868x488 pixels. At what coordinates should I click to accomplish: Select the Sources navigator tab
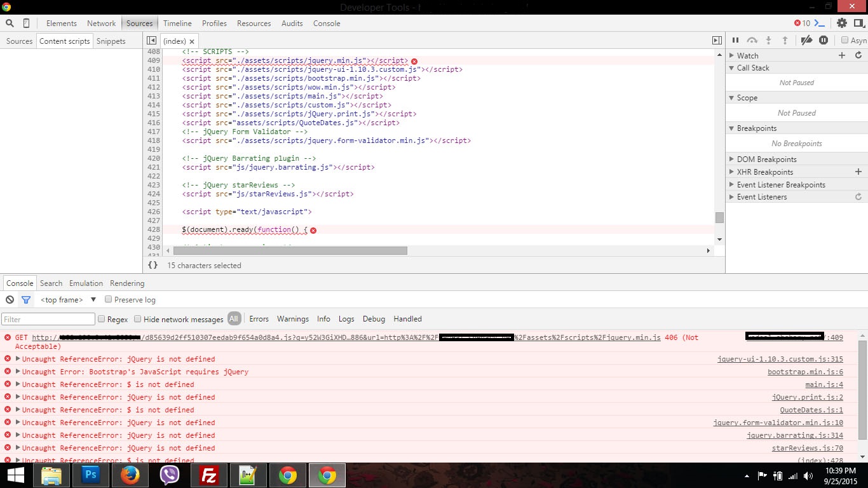tap(19, 41)
